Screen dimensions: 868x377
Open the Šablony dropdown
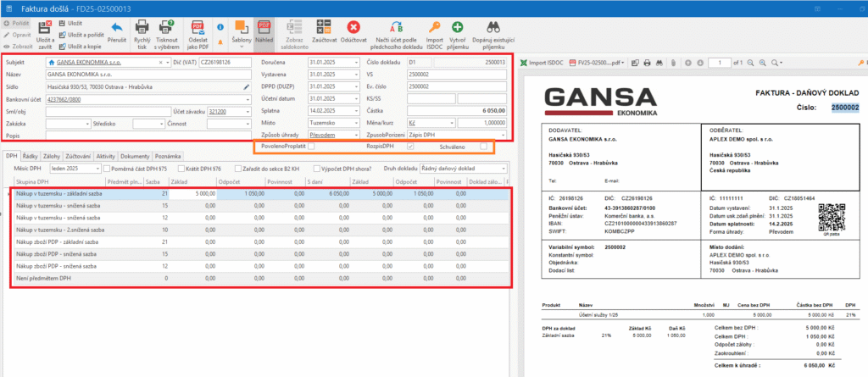coord(241,33)
